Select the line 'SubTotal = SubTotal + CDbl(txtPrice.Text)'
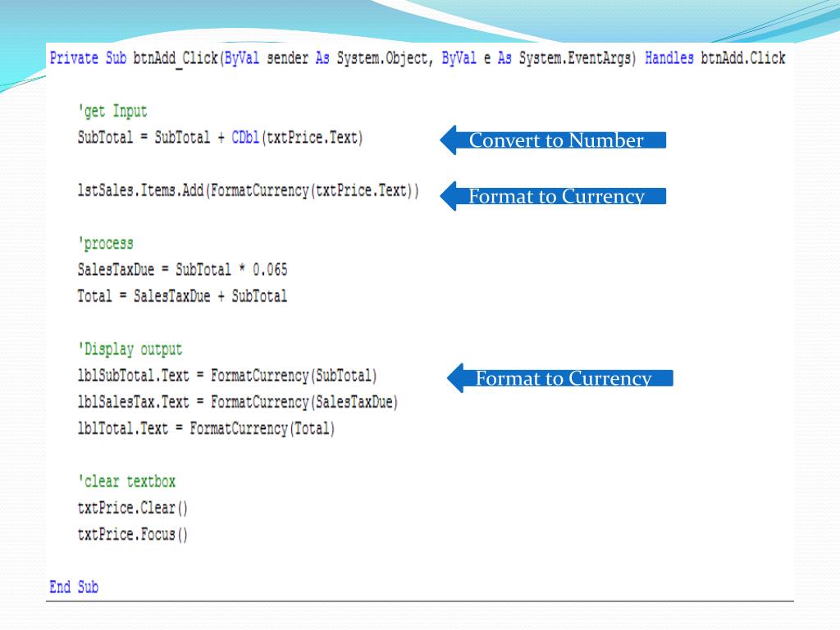The image size is (840, 630). 220,138
